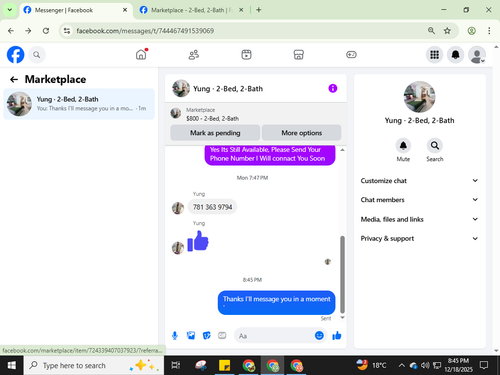This screenshot has height=375, width=500.
Task: Open the Marketplace storefront icon
Action: [299, 54]
